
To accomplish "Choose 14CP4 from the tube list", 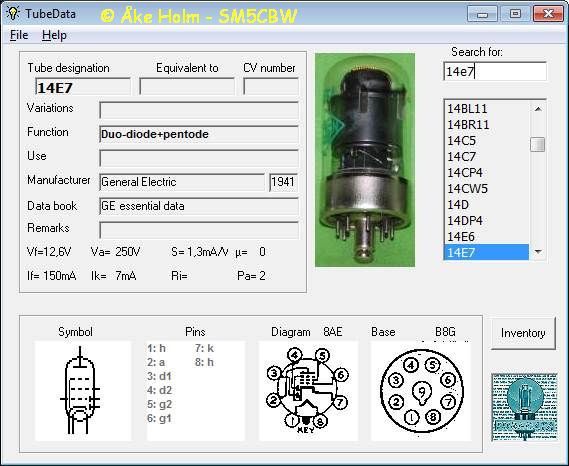I will point(486,172).
